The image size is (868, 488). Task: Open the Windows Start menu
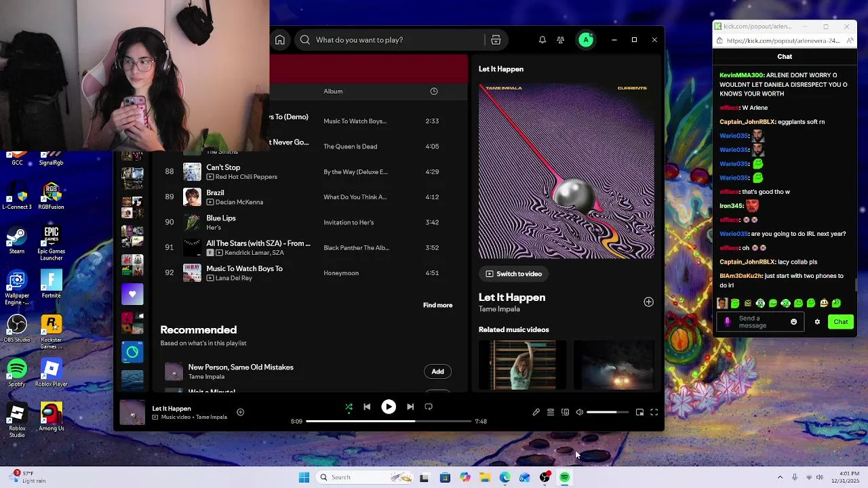(x=304, y=477)
